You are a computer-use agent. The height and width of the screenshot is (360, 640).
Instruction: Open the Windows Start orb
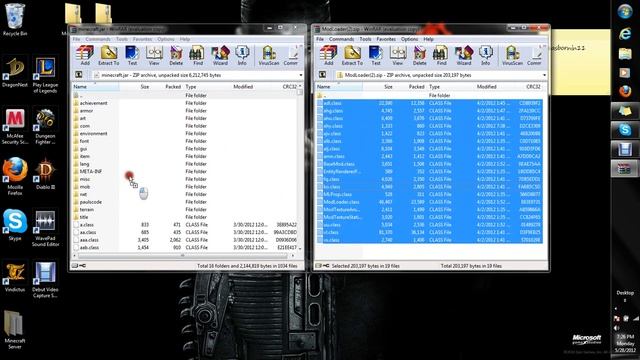click(625, 11)
